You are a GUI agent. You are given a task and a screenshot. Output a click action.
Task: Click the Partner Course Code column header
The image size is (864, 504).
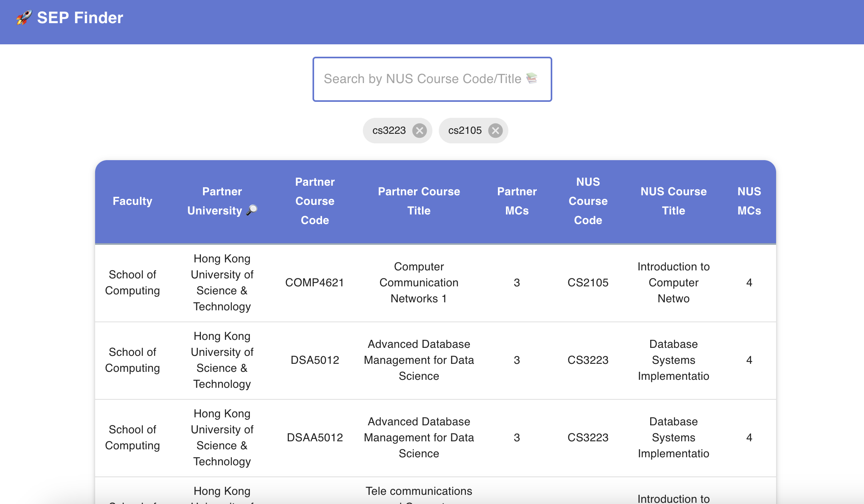315,201
